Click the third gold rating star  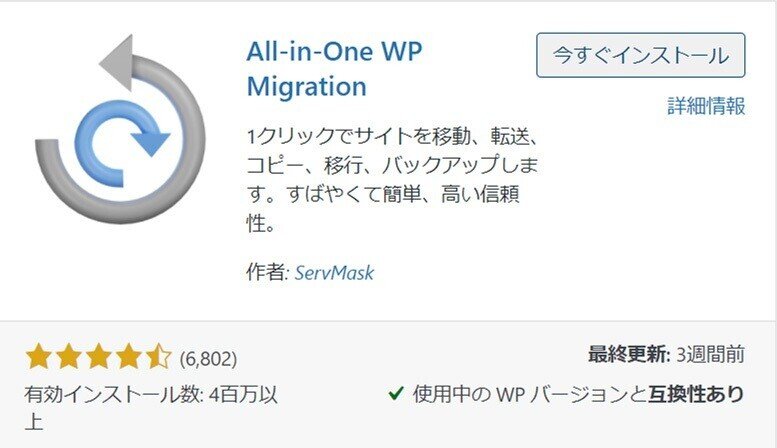coord(98,357)
